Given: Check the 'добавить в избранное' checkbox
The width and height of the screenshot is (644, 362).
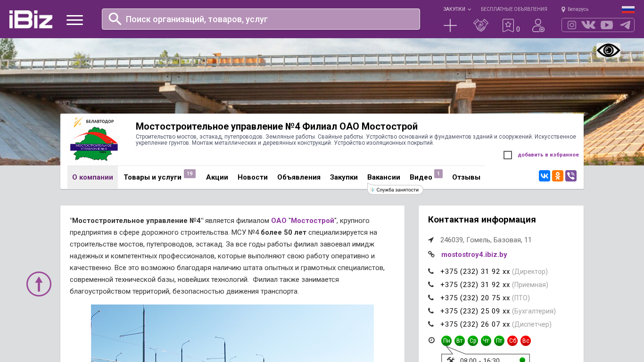Looking at the screenshot, I should tap(508, 155).
